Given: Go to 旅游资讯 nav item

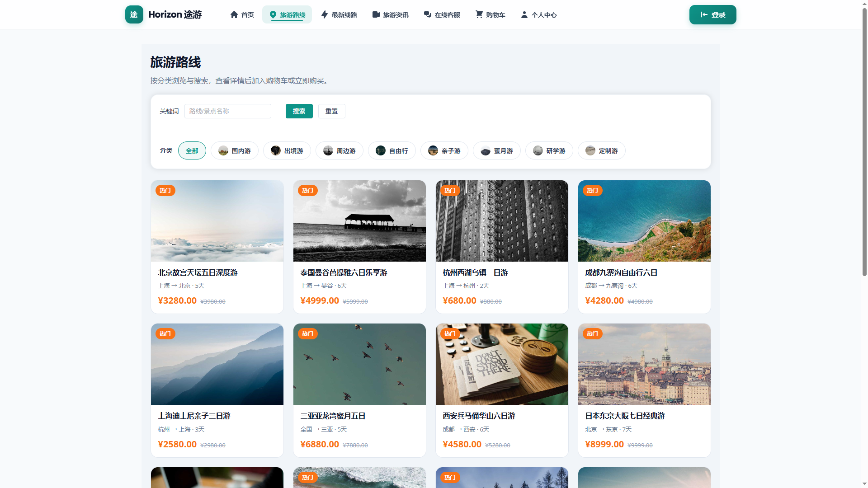Looking at the screenshot, I should (x=391, y=14).
